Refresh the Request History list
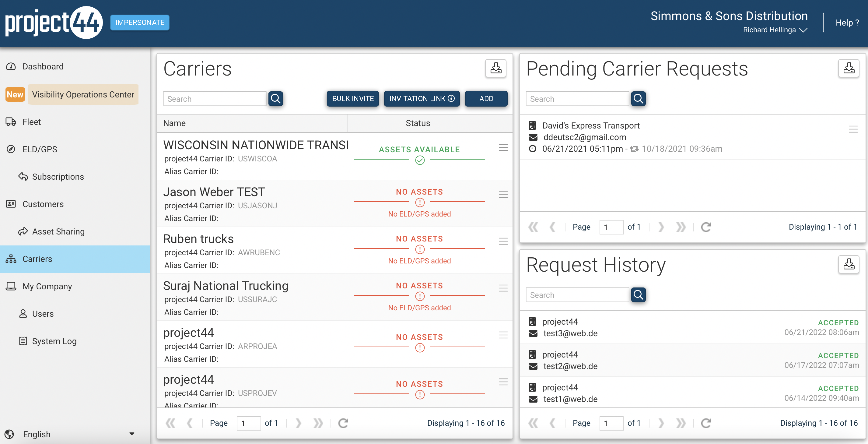The width and height of the screenshot is (868, 444). [x=706, y=423]
